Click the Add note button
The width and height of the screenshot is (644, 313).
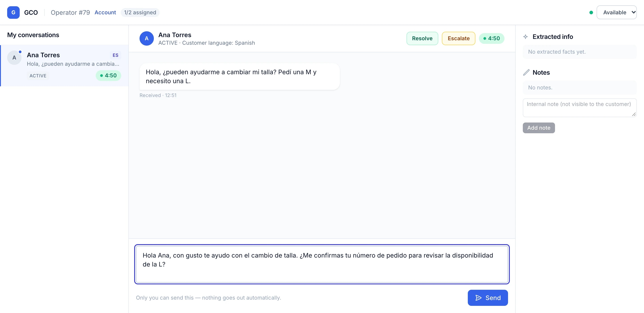[x=538, y=128]
